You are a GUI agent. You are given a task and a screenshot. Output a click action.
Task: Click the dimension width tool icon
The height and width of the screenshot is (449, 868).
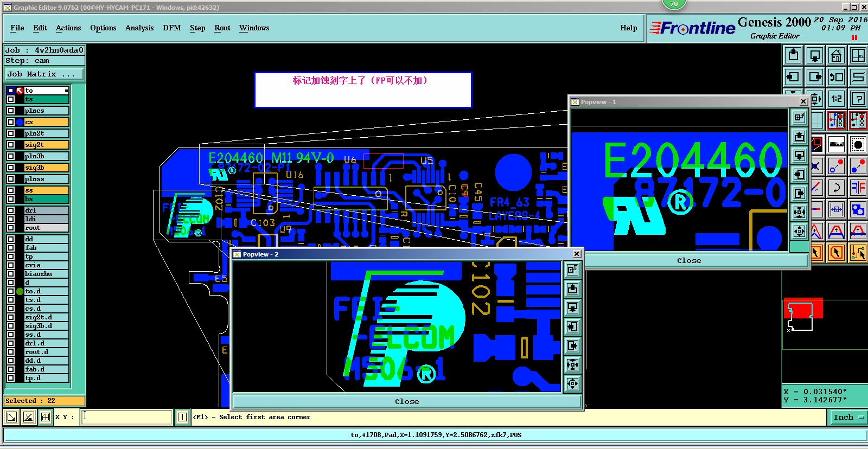[837, 210]
